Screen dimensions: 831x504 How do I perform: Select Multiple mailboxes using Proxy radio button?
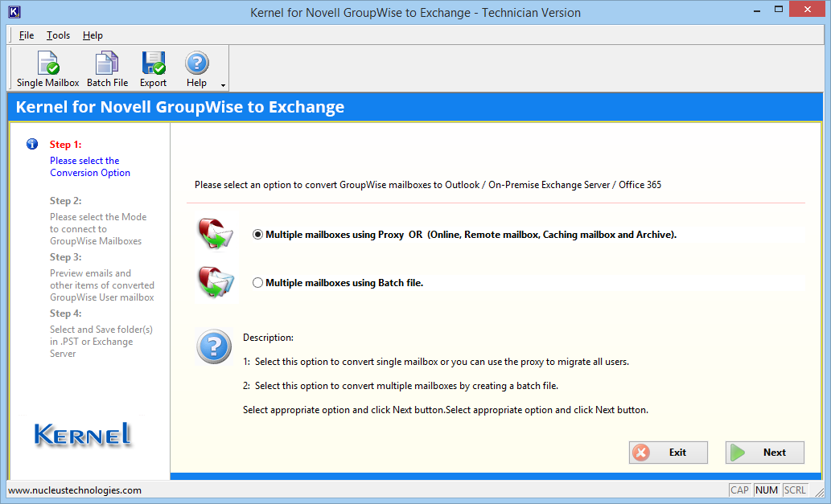(x=257, y=235)
